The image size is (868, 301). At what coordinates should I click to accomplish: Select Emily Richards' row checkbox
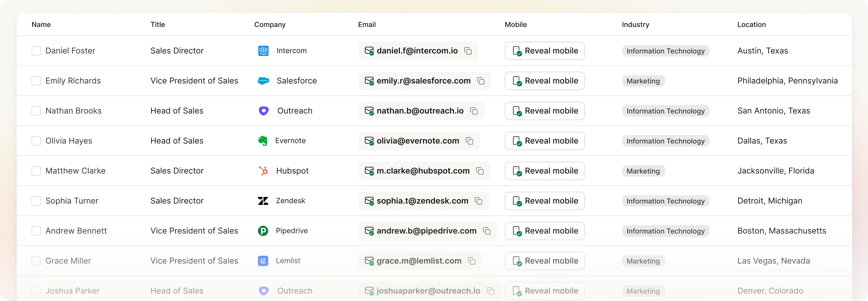pos(36,81)
